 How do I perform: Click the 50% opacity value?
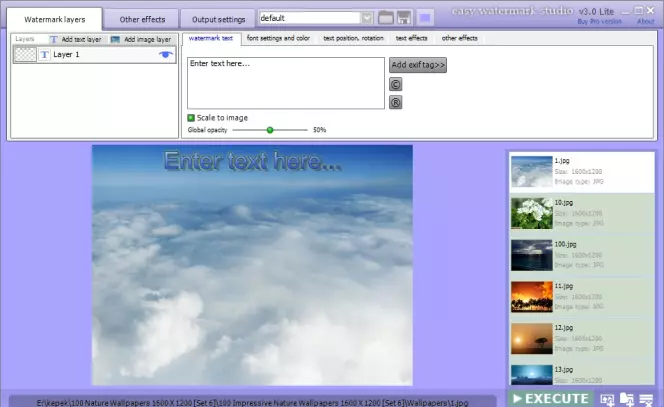pyautogui.click(x=320, y=130)
